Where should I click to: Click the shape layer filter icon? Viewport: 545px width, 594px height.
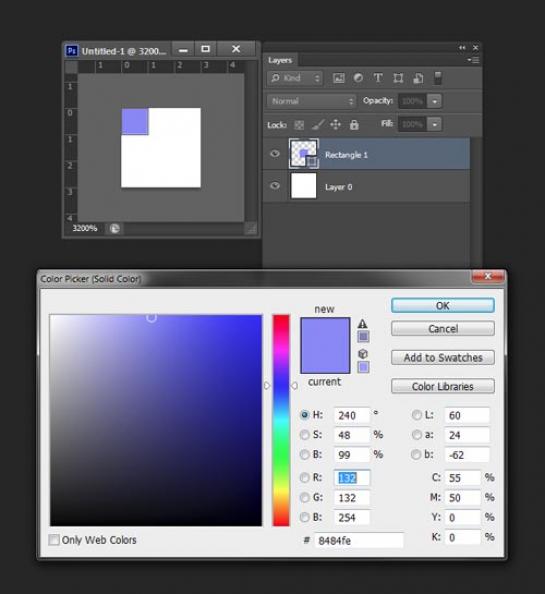click(x=398, y=78)
